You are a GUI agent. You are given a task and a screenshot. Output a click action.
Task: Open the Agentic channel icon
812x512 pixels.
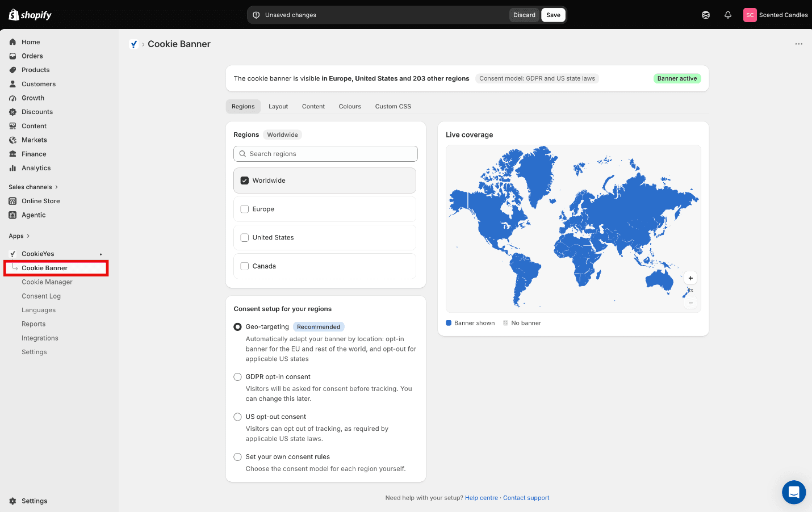coord(12,215)
